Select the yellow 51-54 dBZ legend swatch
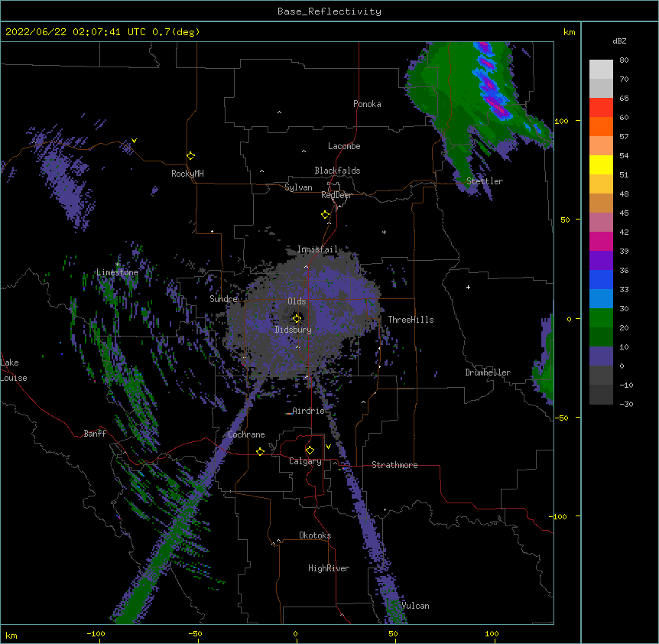Screen dimensions: 659x644 [601, 164]
